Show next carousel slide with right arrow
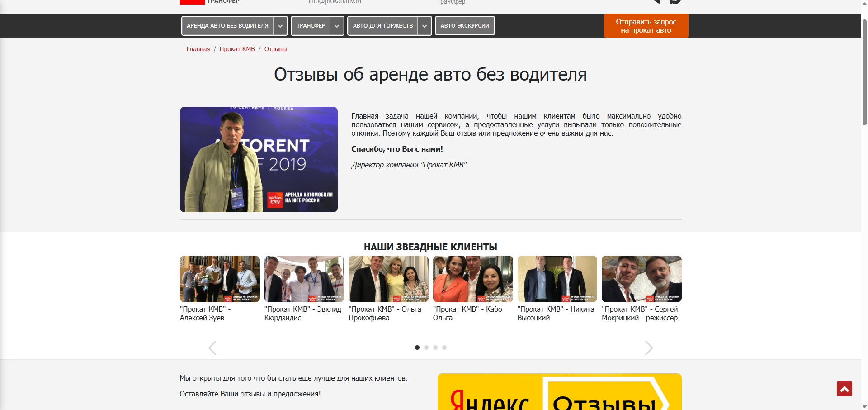Image resolution: width=868 pixels, height=410 pixels. click(x=649, y=348)
